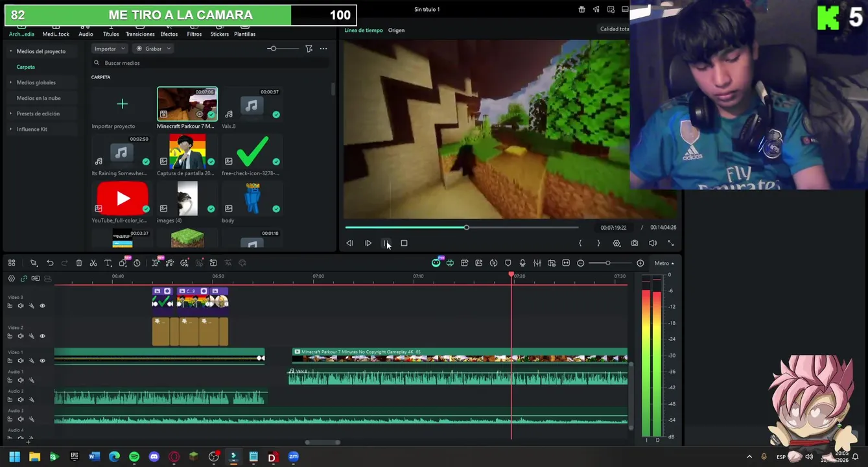Mute the Audio 1 track
The height and width of the screenshot is (467, 868).
pos(21,380)
